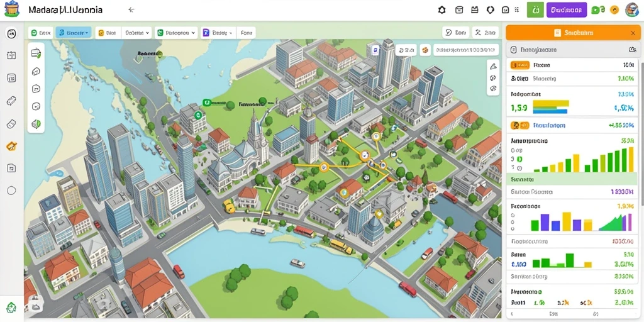Expand the dropdown with purple icon
This screenshot has height=322, width=644.
tap(218, 33)
